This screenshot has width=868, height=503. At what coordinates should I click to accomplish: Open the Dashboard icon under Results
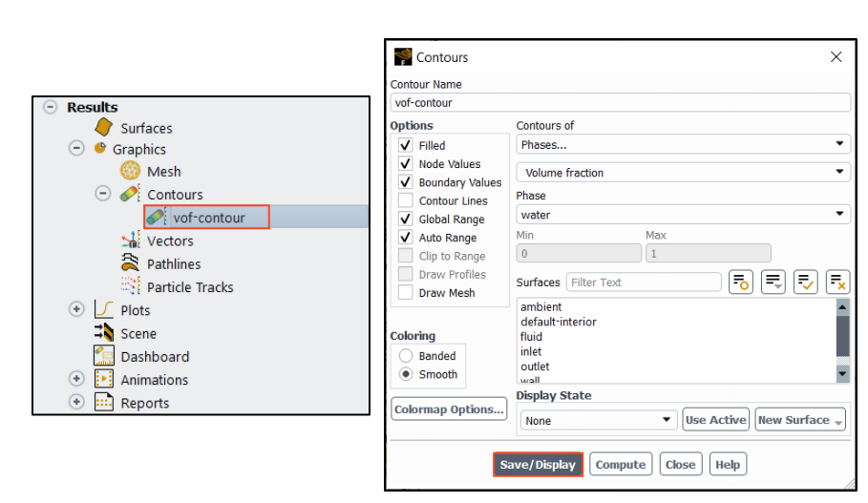(x=104, y=356)
